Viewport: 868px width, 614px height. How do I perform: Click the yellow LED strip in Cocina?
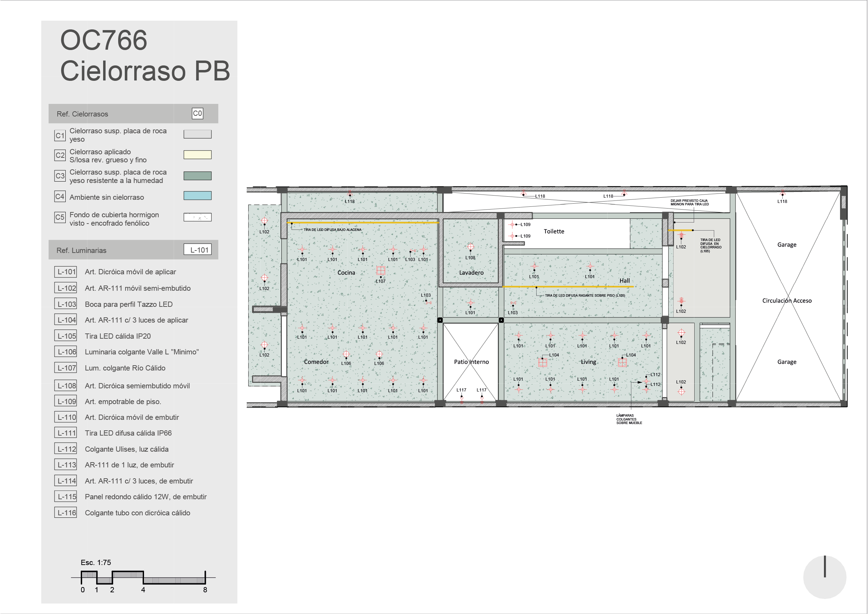point(363,223)
